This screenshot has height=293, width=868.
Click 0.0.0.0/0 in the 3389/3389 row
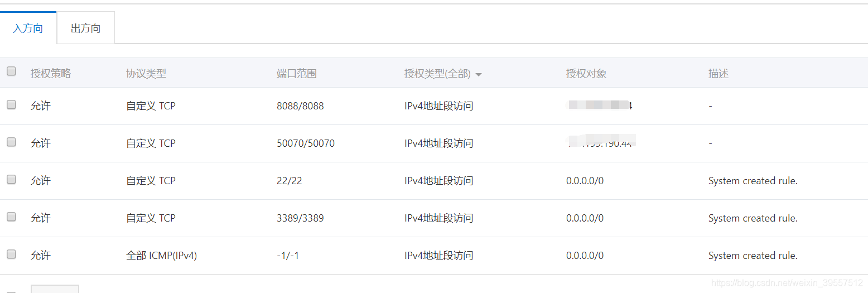(x=585, y=218)
